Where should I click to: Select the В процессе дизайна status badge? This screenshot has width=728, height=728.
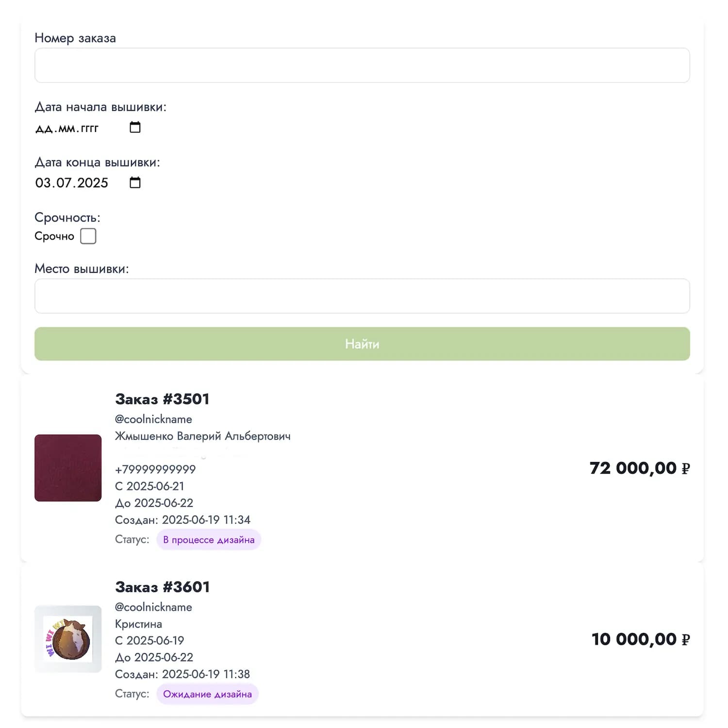point(209,540)
